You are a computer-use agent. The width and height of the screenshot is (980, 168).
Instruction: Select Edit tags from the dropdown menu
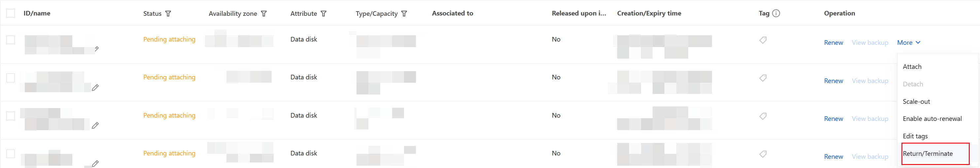915,136
